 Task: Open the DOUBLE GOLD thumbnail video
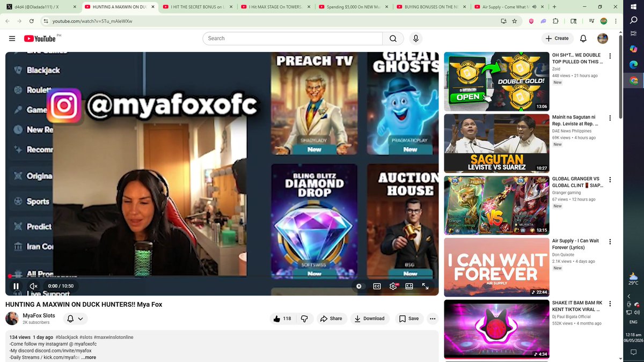(496, 82)
